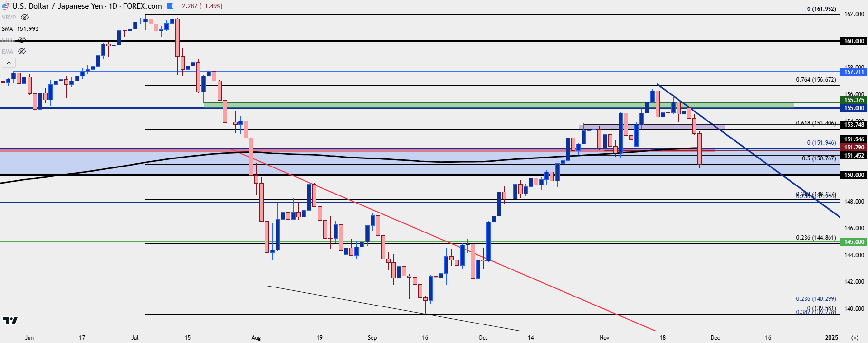Click the 0.236 (144.861) Fibonacci label

pyautogui.click(x=816, y=238)
